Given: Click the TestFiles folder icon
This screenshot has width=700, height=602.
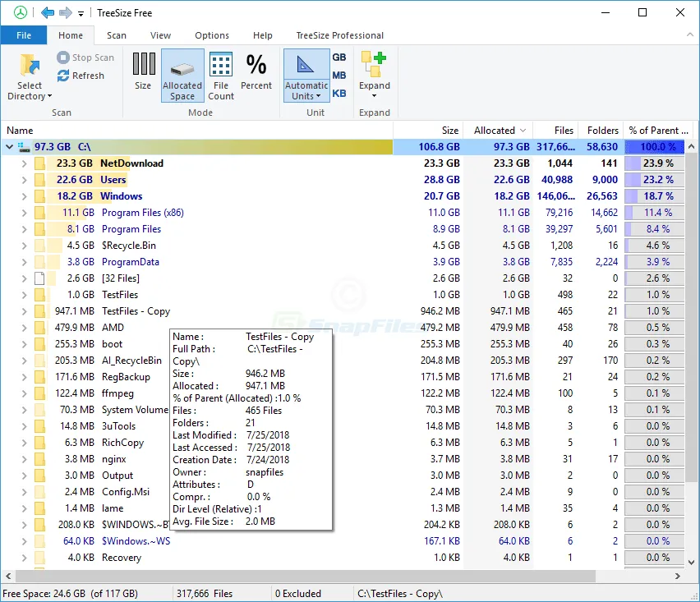Looking at the screenshot, I should (39, 295).
